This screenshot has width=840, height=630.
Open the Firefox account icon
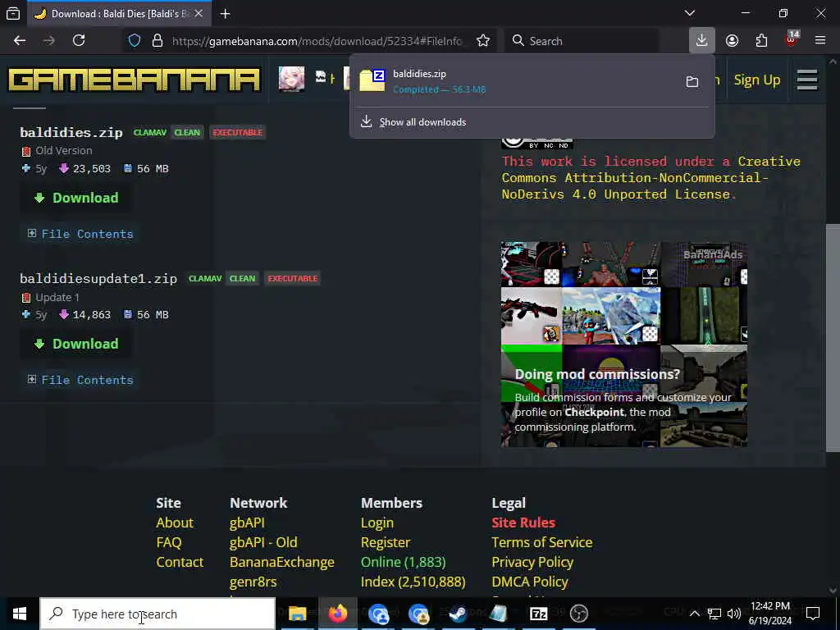click(x=732, y=41)
